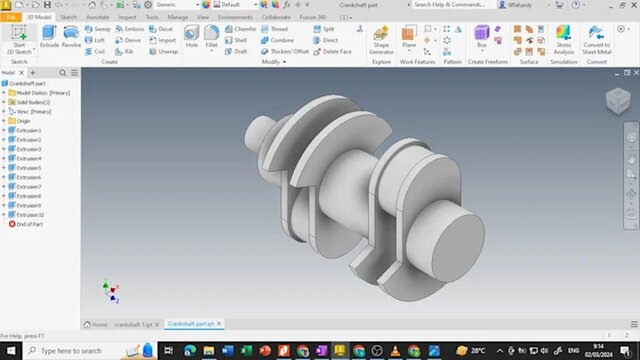Pick the Rib tool
This screenshot has width=640, height=360.
click(124, 51)
